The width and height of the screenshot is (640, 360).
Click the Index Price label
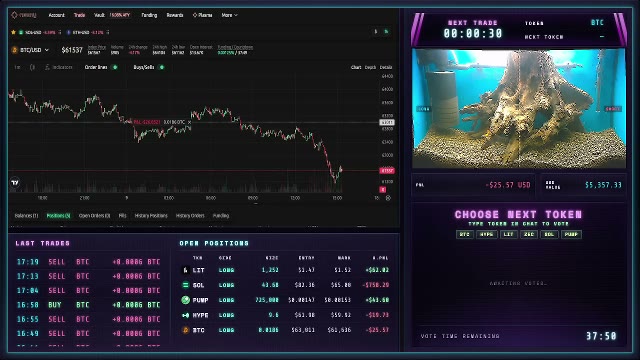coord(97,47)
